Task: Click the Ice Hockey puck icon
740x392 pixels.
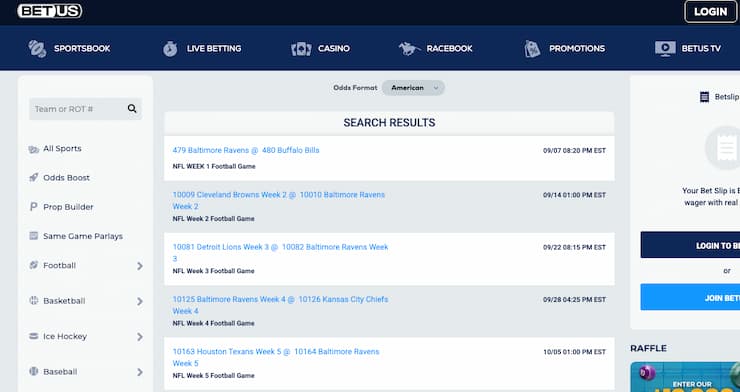Action: (x=34, y=336)
